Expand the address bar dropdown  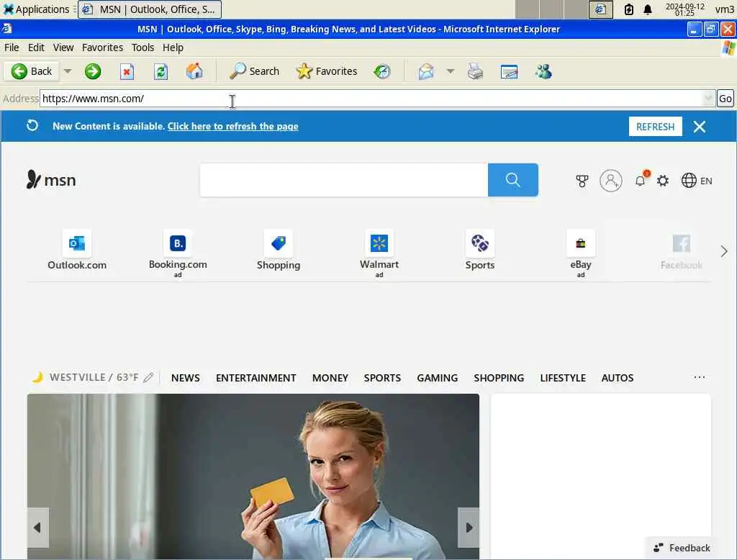[708, 99]
